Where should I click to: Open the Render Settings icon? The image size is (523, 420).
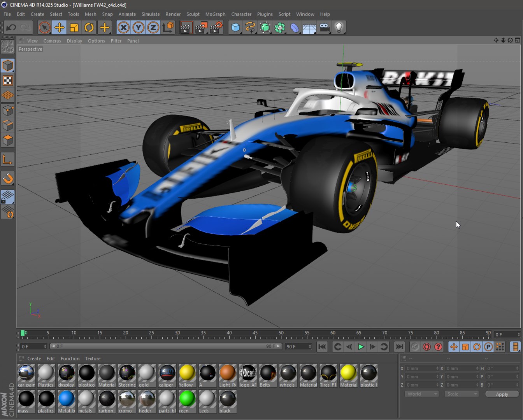click(216, 28)
